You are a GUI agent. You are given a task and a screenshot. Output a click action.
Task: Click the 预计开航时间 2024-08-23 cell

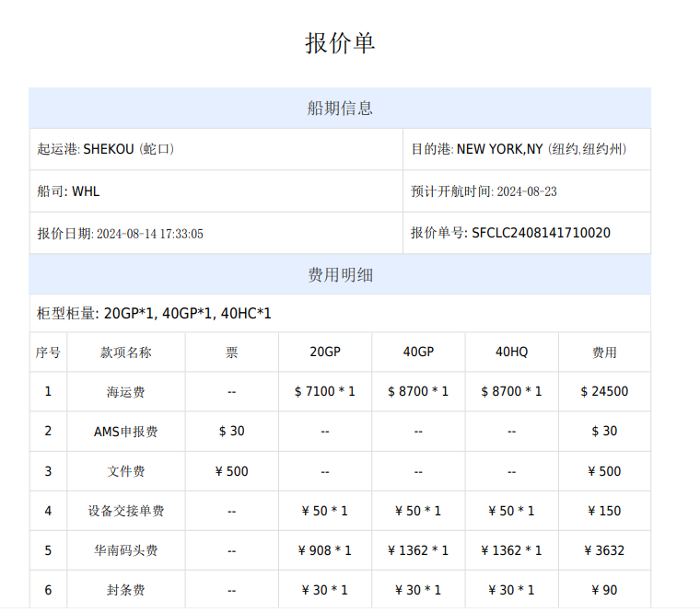pyautogui.click(x=484, y=191)
